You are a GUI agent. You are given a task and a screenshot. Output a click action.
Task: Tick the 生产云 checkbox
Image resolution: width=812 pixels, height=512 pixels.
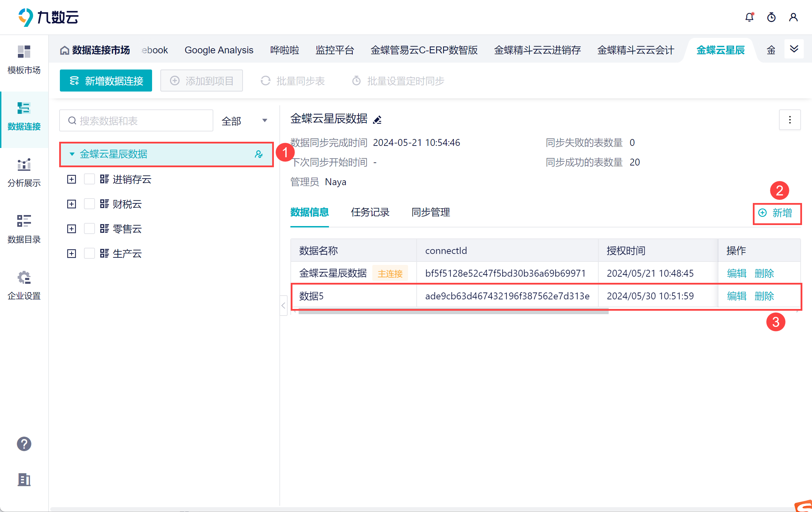[89, 254]
